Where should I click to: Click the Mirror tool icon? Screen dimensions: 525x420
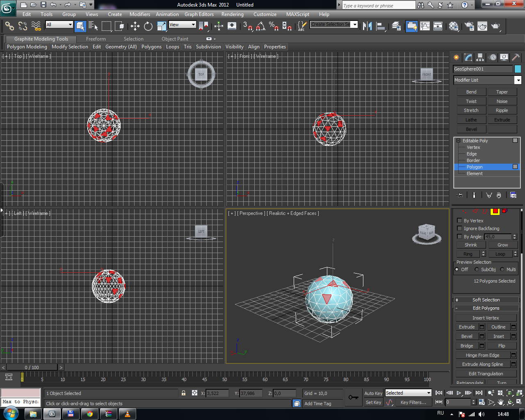(x=367, y=26)
